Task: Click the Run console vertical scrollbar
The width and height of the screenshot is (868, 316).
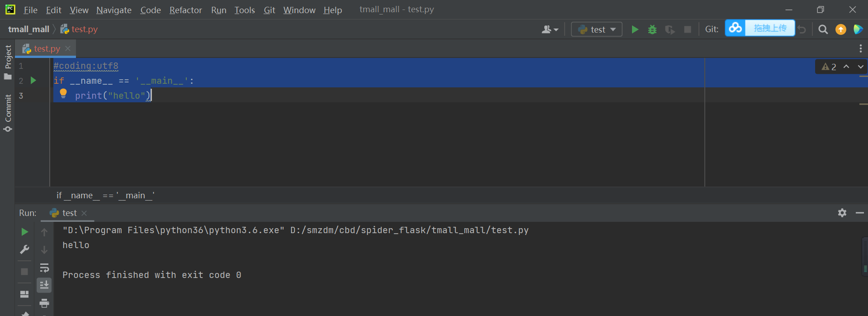Action: [865, 257]
